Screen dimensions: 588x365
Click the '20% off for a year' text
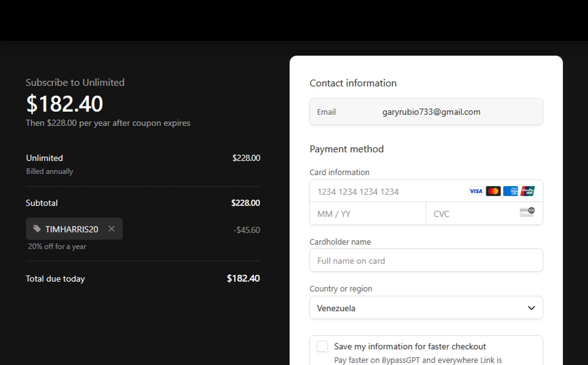coord(57,246)
